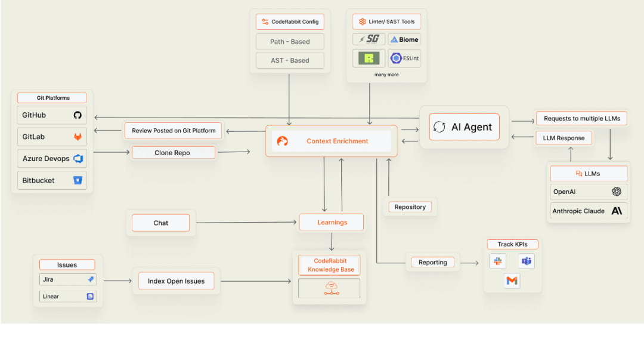Screen dimensions: 644x345
Task: Click the Jira logo icon
Action: tap(91, 279)
